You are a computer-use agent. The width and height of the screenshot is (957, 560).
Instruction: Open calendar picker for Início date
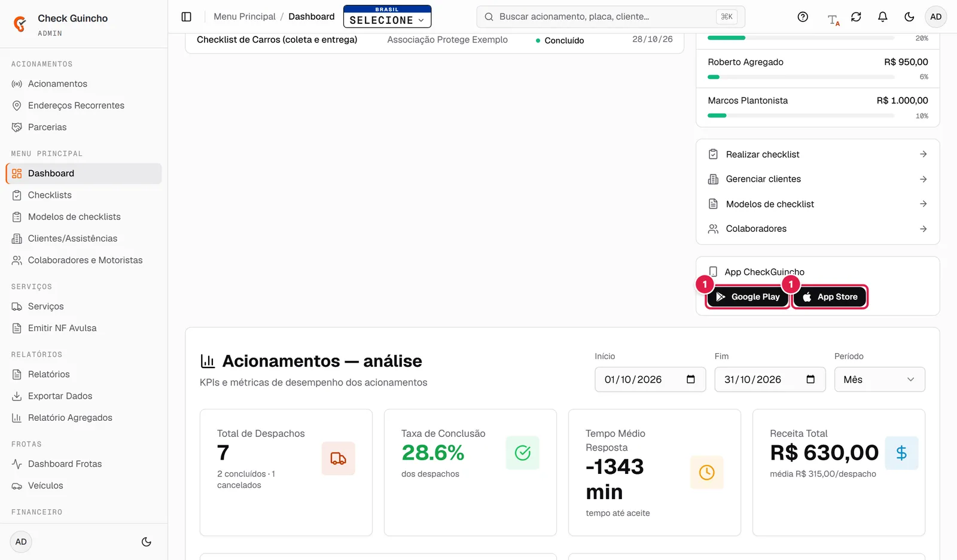pos(691,380)
